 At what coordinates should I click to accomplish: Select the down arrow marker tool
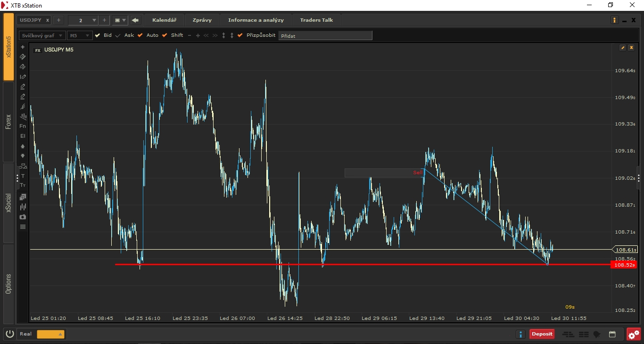[23, 156]
